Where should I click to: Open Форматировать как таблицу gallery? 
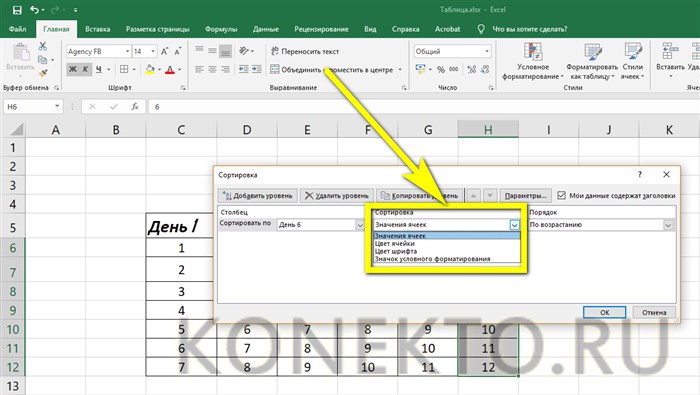pyautogui.click(x=592, y=62)
